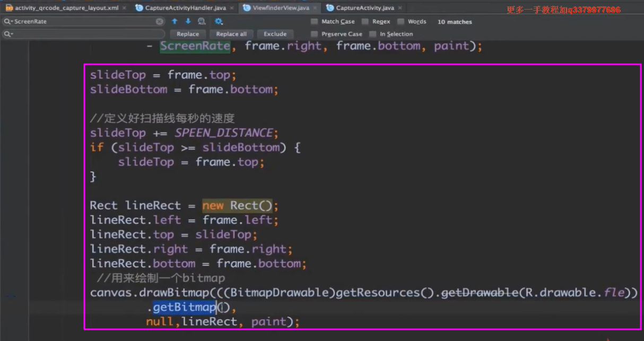Click the Replace all button

(x=231, y=34)
